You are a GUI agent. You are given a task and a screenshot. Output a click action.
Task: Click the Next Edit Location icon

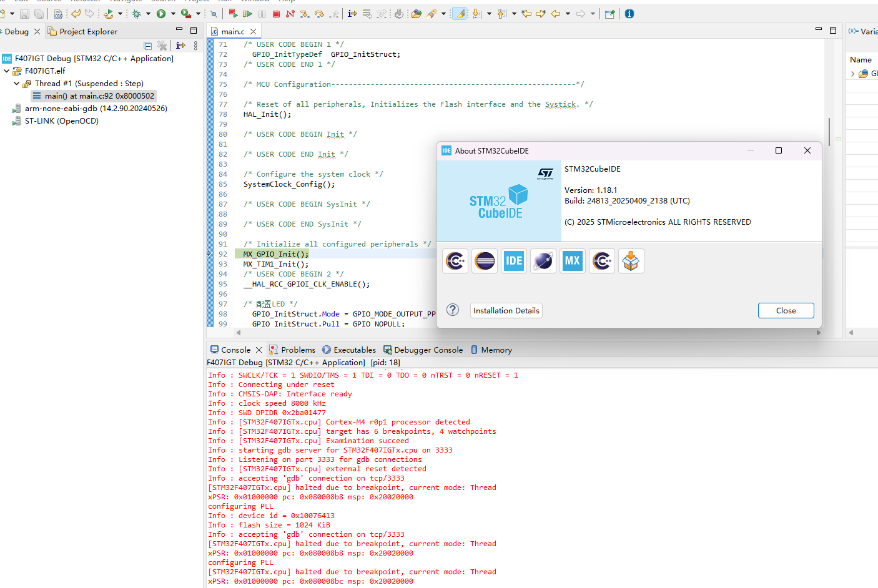point(541,14)
